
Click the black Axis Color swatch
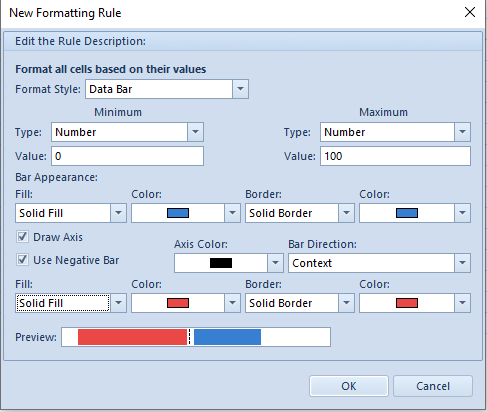click(221, 263)
